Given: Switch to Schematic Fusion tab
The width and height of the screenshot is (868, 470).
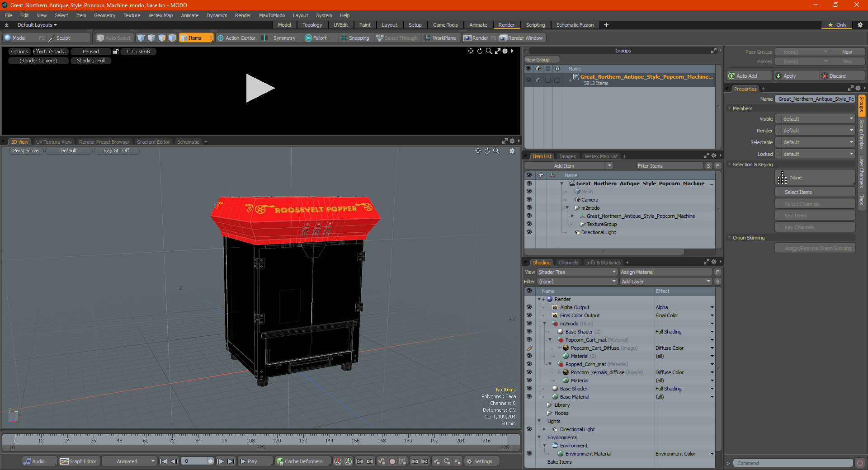Looking at the screenshot, I should (x=575, y=25).
